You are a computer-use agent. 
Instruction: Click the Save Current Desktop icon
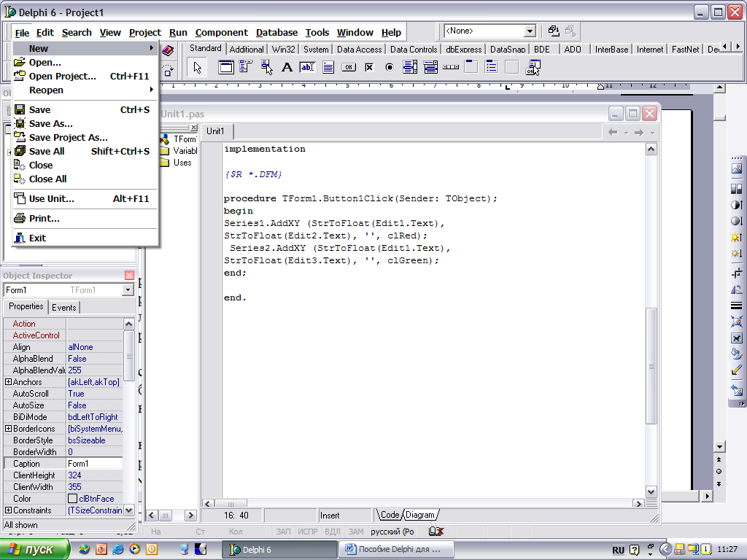(x=553, y=31)
